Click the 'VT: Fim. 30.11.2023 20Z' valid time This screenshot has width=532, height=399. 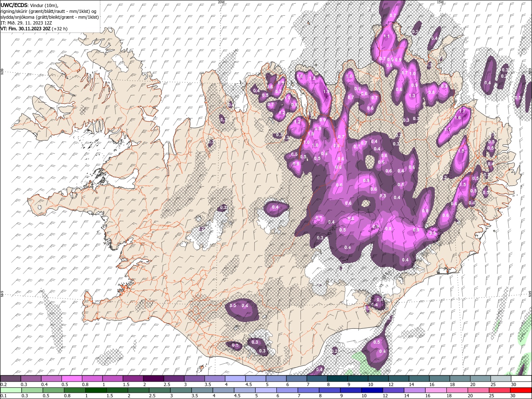tap(26, 29)
